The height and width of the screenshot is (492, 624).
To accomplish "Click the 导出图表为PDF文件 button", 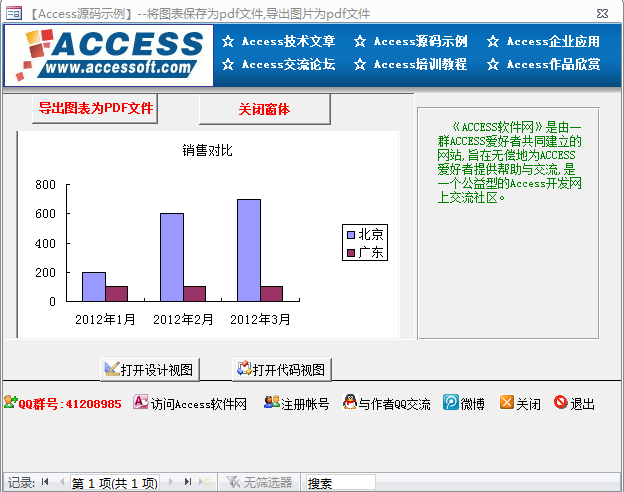I will (95, 108).
